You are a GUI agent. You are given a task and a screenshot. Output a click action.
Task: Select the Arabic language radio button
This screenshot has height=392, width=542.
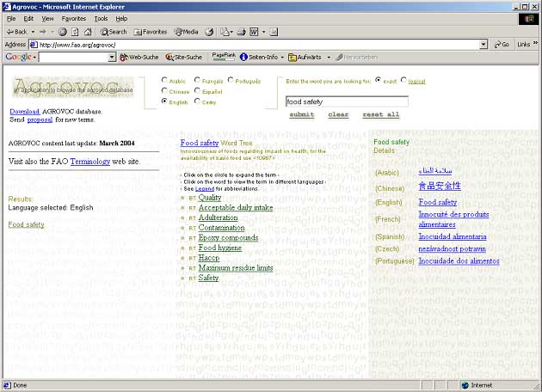point(164,80)
